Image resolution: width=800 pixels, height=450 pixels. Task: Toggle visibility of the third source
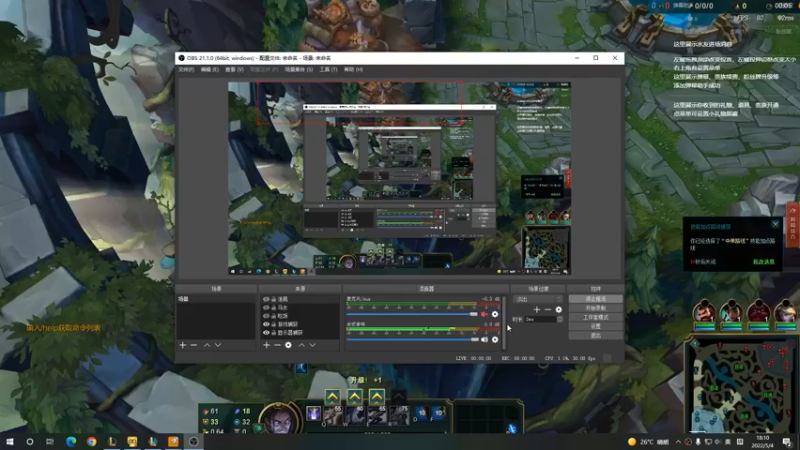coord(266,316)
